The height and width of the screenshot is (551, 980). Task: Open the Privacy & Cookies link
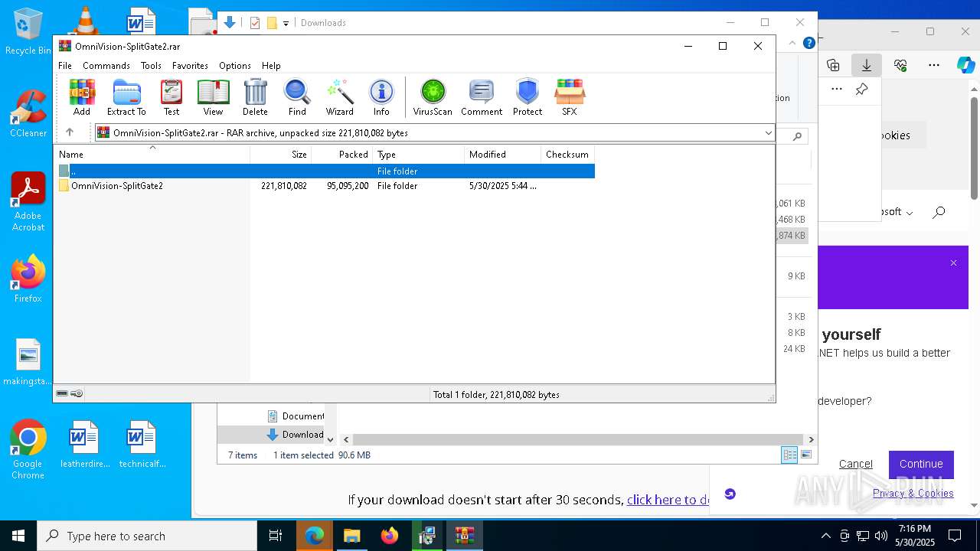tap(913, 493)
